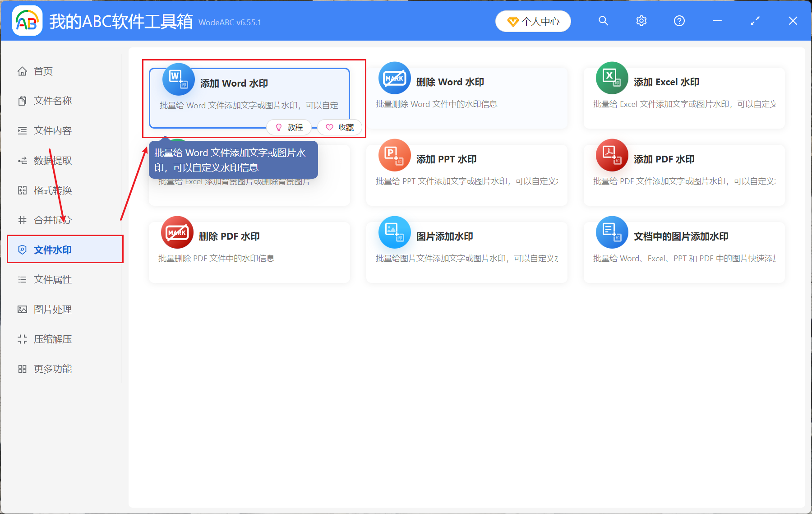Open the 图片添加水印 tool icon
The height and width of the screenshot is (514, 812).
click(x=394, y=232)
